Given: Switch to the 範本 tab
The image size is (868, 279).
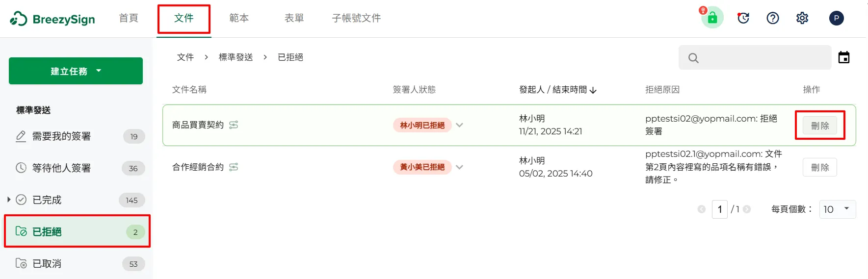Looking at the screenshot, I should [239, 18].
